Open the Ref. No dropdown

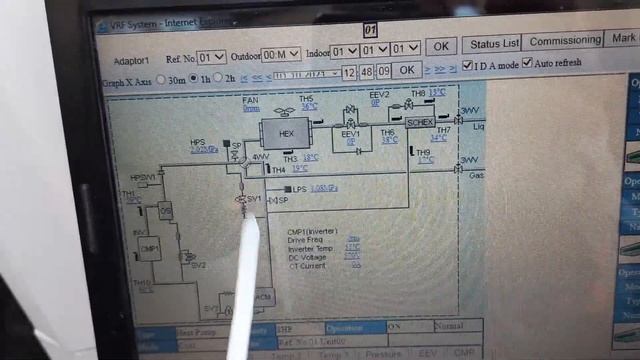click(211, 57)
